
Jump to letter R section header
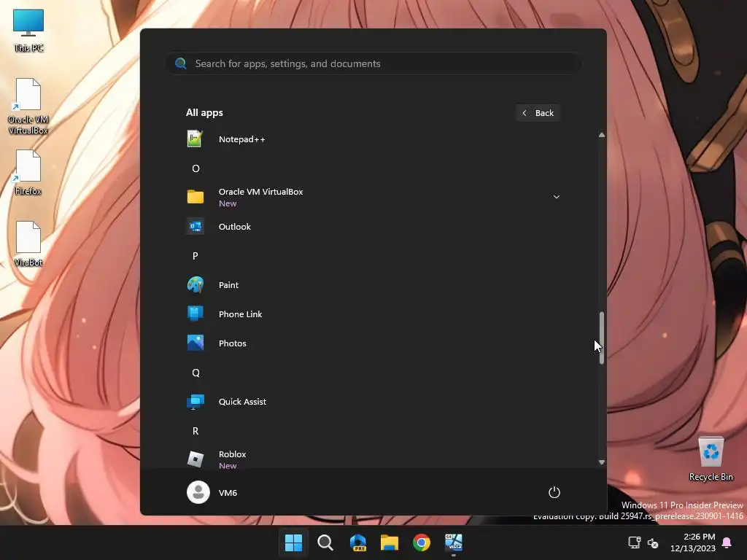tap(196, 431)
